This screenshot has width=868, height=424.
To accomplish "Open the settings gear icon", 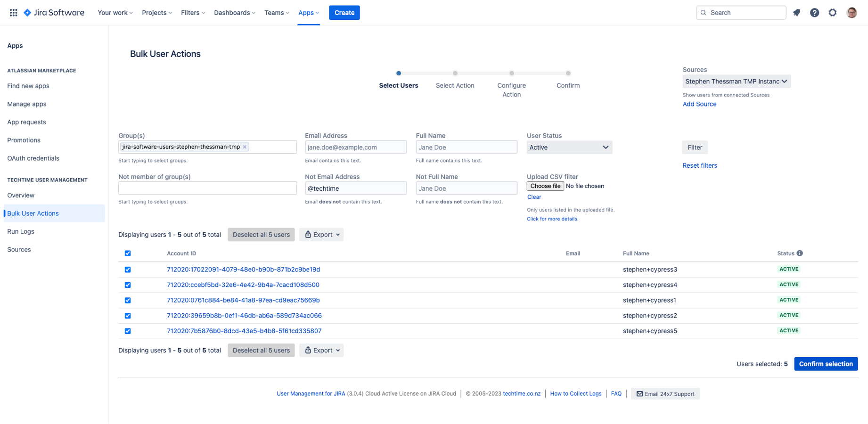I will [833, 13].
